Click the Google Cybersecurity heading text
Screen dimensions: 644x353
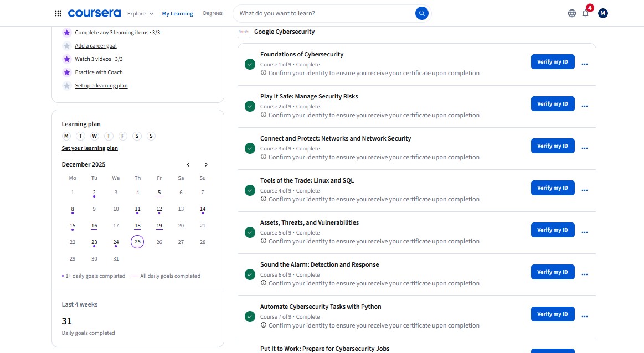click(x=284, y=32)
